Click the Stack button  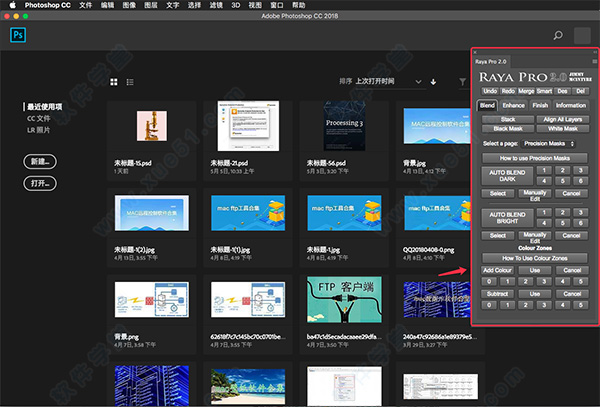(508, 119)
